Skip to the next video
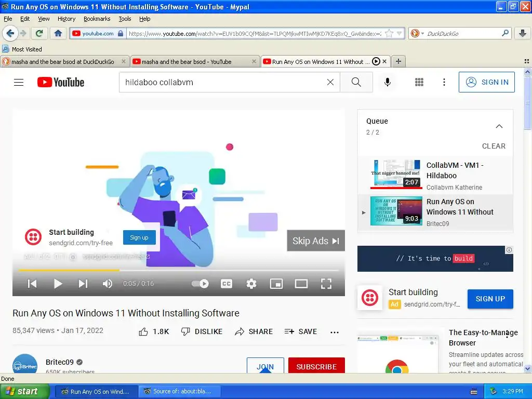 [x=83, y=284]
